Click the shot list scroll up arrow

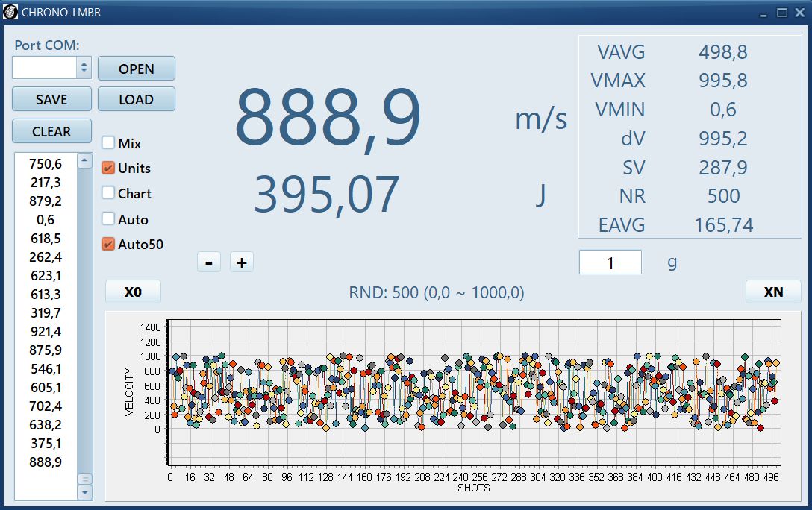(84, 161)
